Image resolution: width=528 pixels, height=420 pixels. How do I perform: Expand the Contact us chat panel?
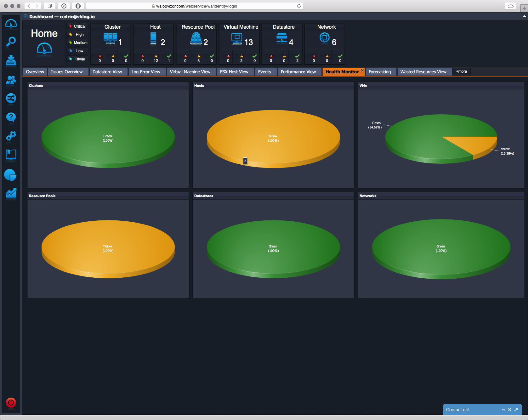pos(503,410)
